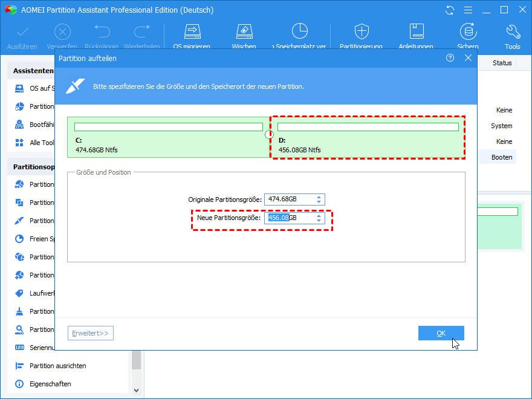Viewport: 532px width, 399px height.
Task: Open the Sichern backup icon
Action: [468, 31]
